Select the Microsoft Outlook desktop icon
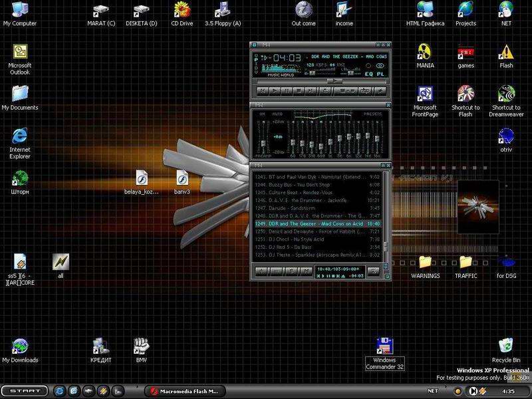532x399 pixels. [x=20, y=59]
